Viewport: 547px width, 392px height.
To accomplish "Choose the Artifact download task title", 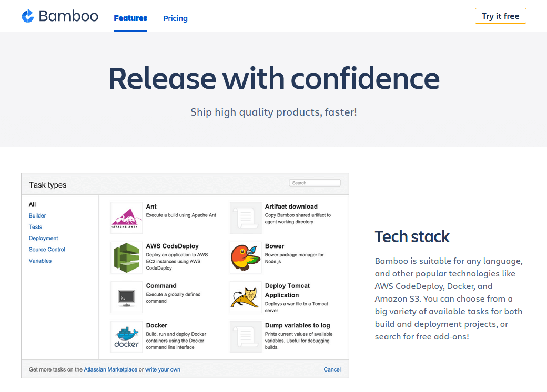I will [x=291, y=207].
